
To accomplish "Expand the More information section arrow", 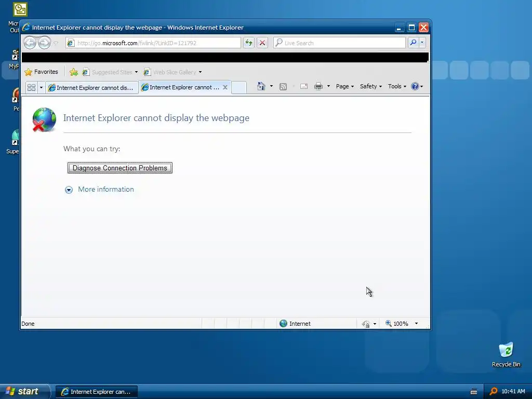I will pyautogui.click(x=69, y=190).
